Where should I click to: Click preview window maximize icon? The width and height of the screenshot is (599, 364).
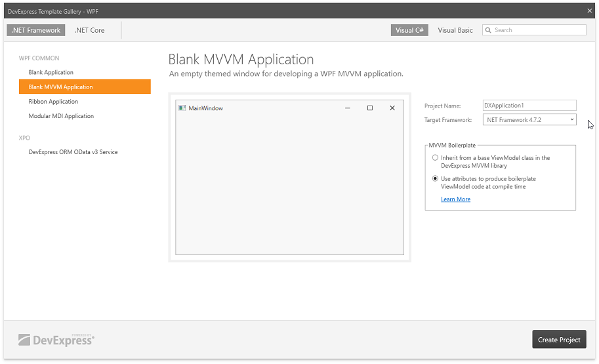(x=370, y=108)
